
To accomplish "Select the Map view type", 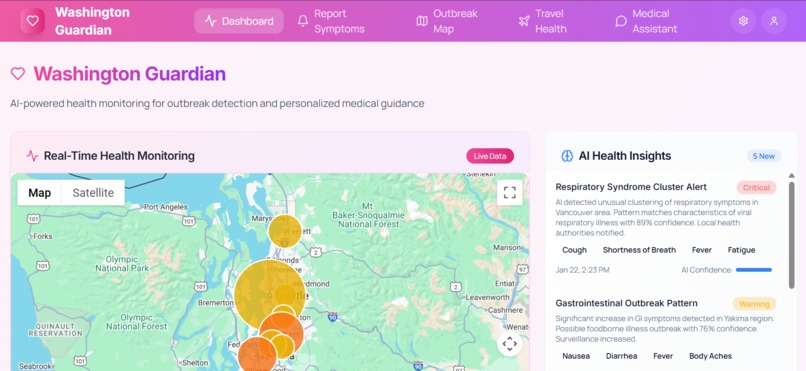I will coord(40,193).
